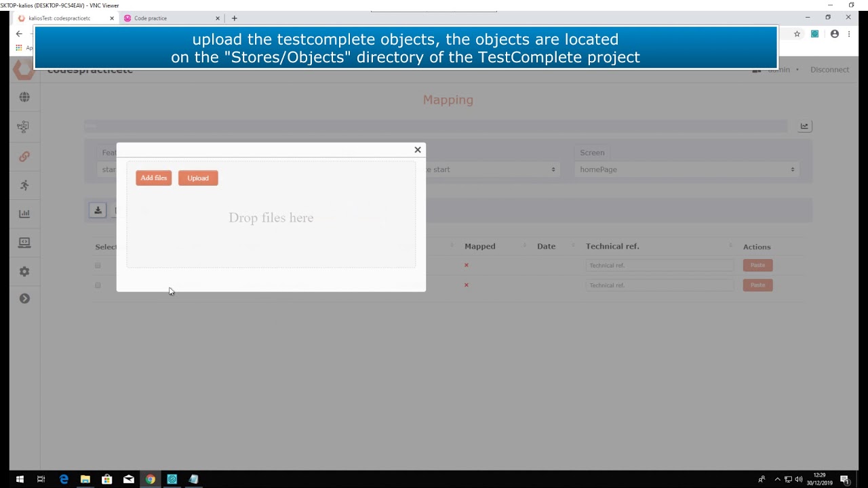Bookmark the page with the star icon

pos(797,34)
